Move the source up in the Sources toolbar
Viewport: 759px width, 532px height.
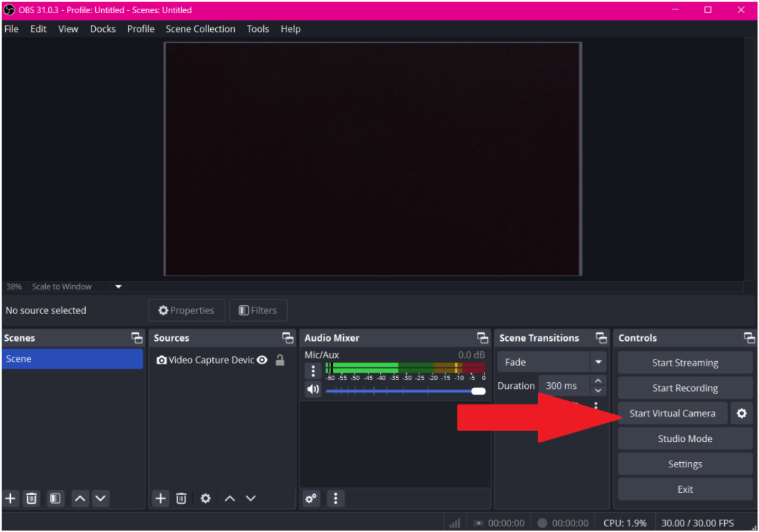point(230,498)
